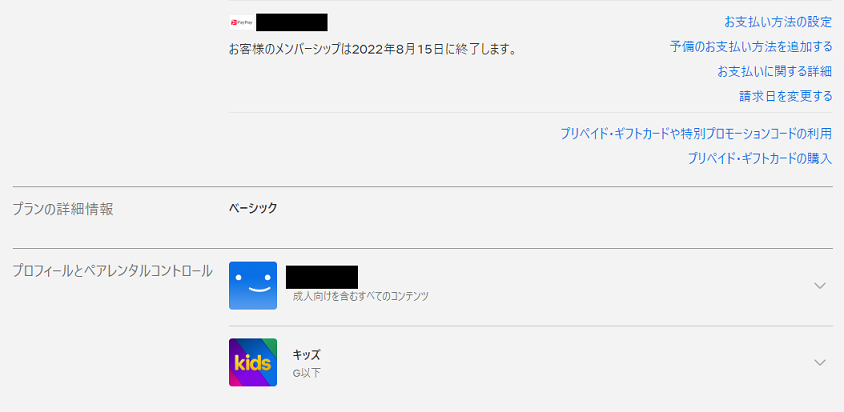This screenshot has height=412, width=844.
Task: Click the redacted main profile name
Action: point(322,276)
